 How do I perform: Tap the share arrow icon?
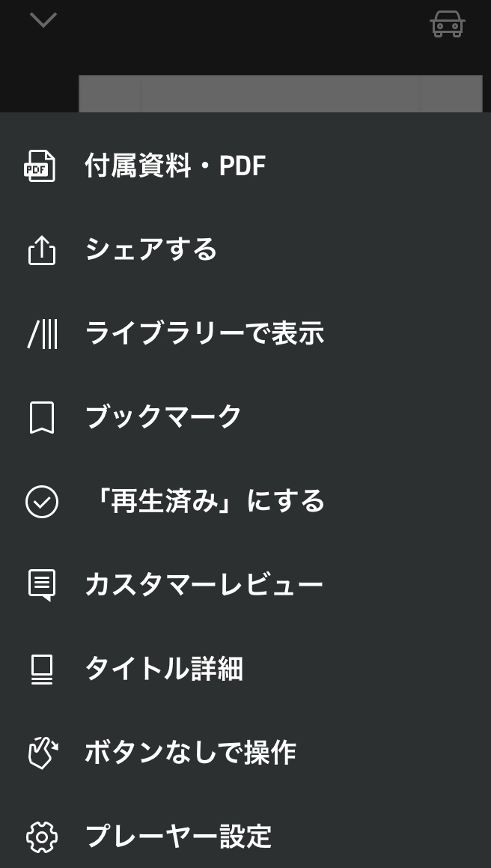point(42,250)
